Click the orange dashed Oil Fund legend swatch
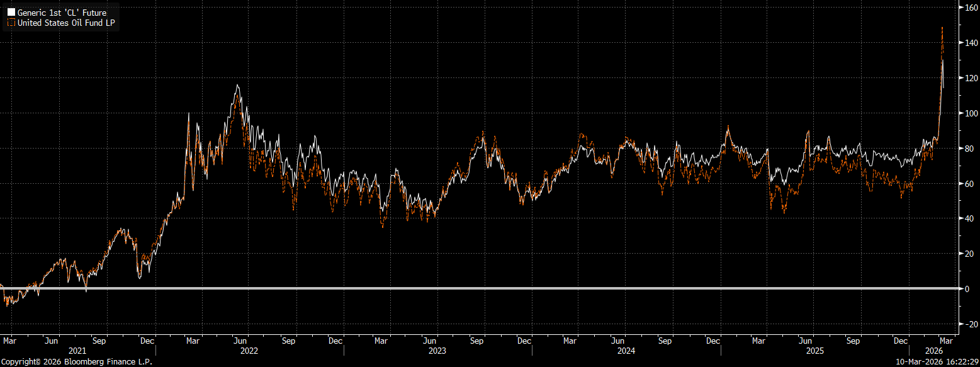 tap(11, 23)
